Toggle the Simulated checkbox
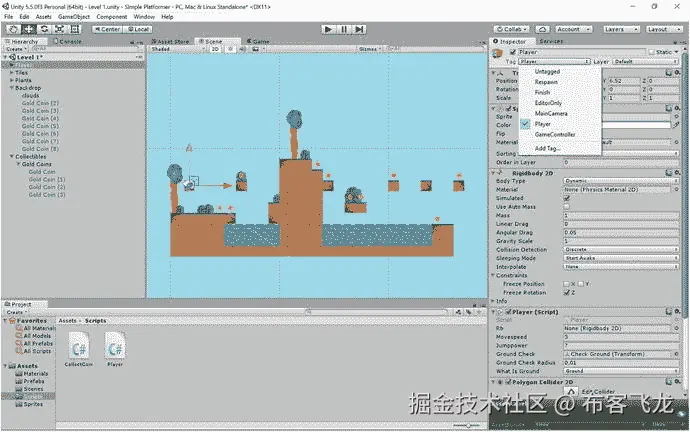Viewport: 690px width, 432px height. (567, 198)
